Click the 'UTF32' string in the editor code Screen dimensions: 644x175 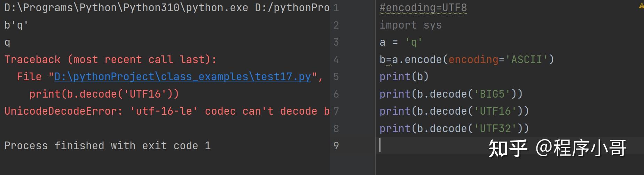coord(495,129)
